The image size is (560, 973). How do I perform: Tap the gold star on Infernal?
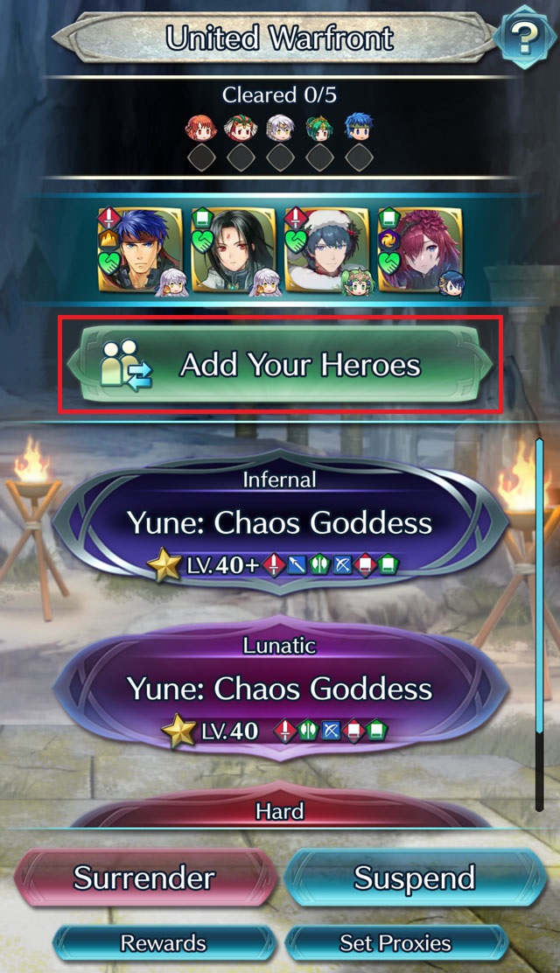tap(164, 565)
